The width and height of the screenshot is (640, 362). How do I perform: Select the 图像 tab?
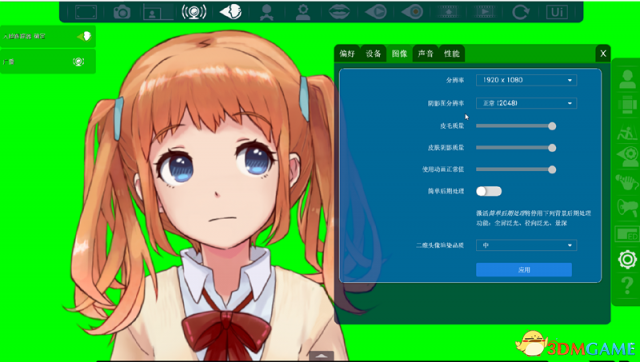coord(399,53)
